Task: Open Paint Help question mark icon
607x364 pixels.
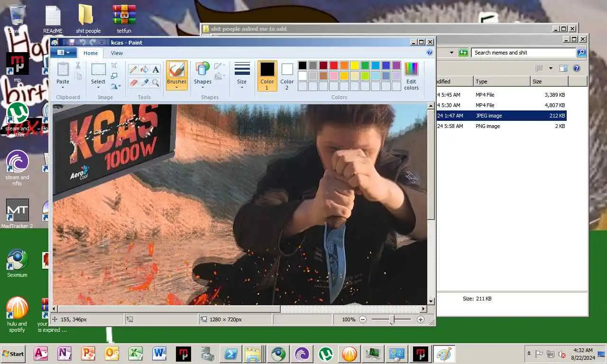Action: (430, 53)
